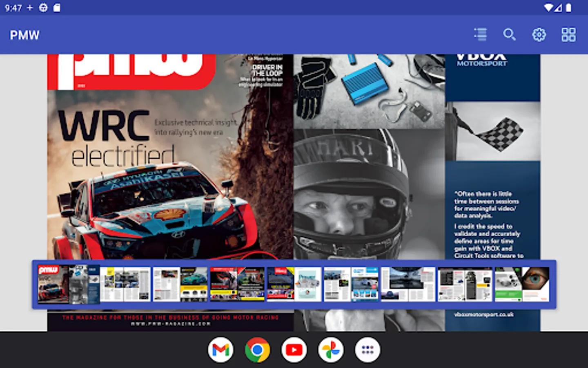588x368 pixels.
Task: Tap the battery icon in the status bar
Action: click(568, 8)
